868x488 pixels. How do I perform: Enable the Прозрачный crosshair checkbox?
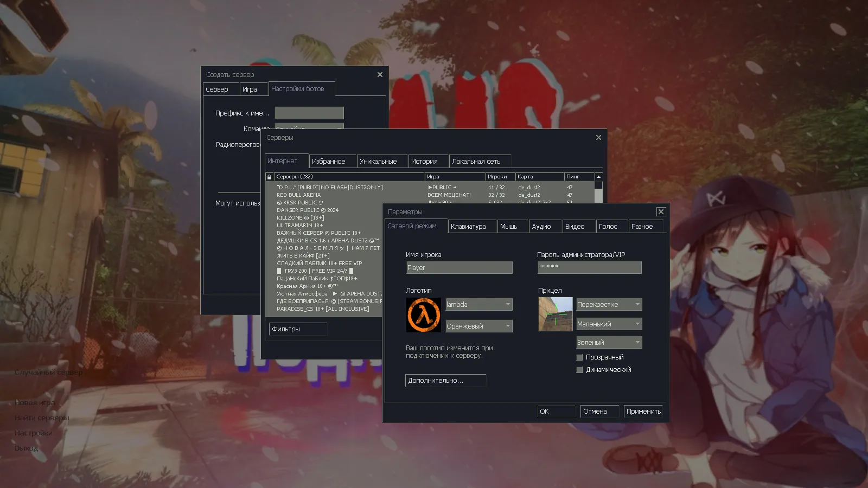579,357
